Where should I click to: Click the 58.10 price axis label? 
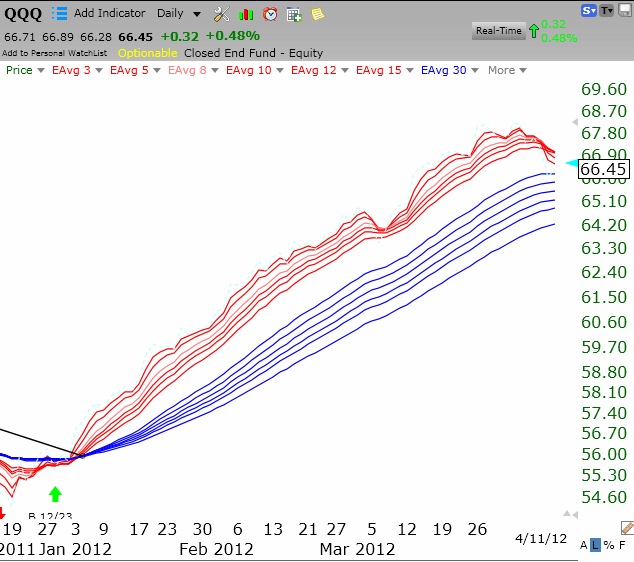(604, 392)
